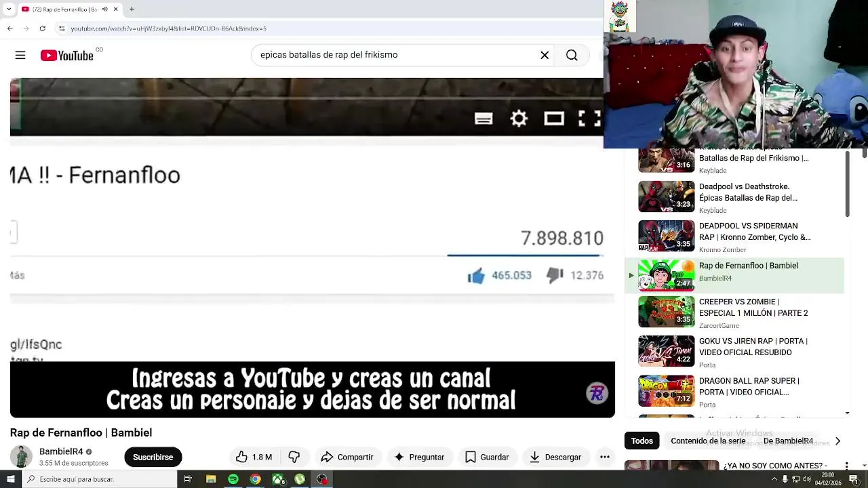Select the De BambielR4 chip

(x=788, y=441)
